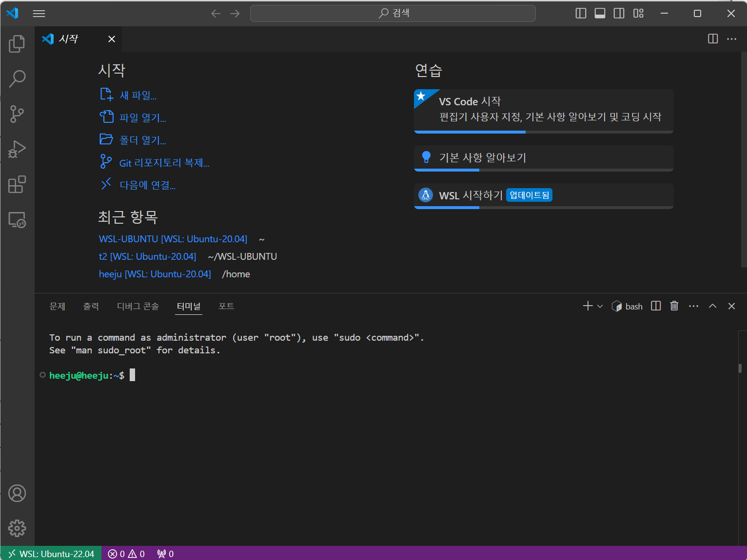Go forward with the right arrow

[235, 14]
